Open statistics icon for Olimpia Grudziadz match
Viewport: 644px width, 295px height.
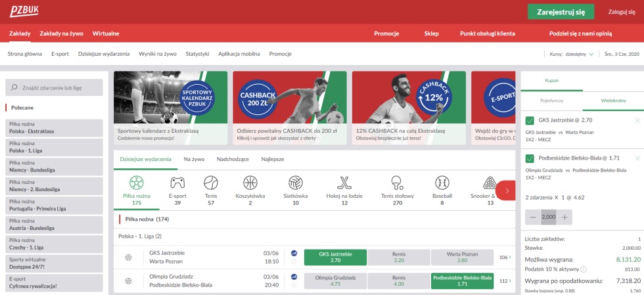[294, 277]
